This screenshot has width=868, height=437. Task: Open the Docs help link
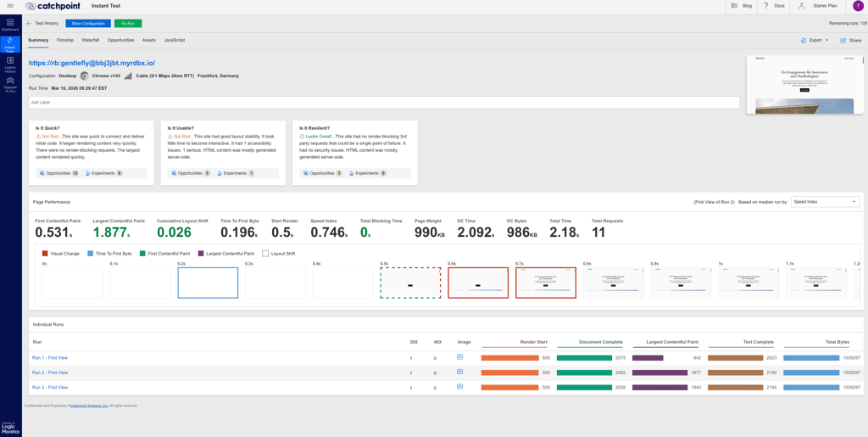pyautogui.click(x=773, y=6)
